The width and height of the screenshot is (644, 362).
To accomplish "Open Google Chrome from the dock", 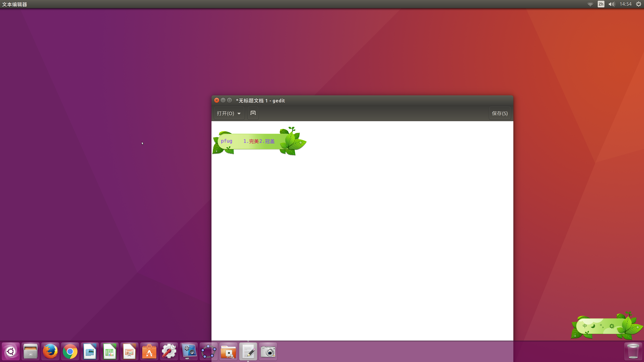I will [x=70, y=351].
